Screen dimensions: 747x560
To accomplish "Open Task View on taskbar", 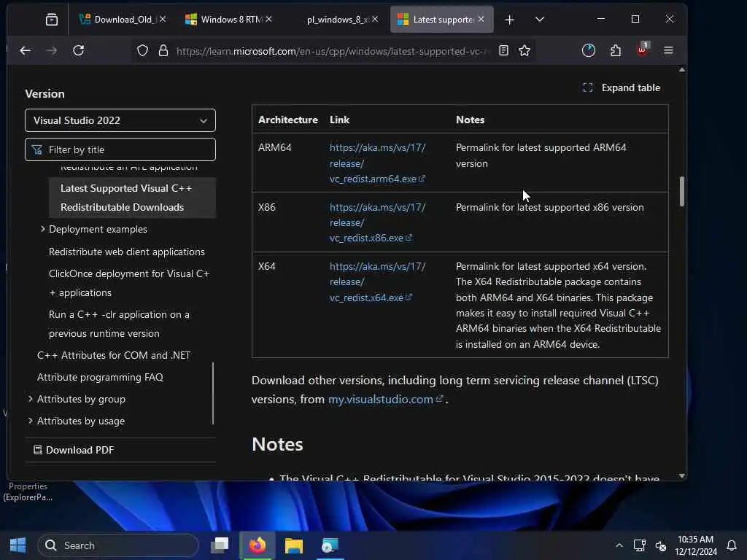I will tap(220, 545).
